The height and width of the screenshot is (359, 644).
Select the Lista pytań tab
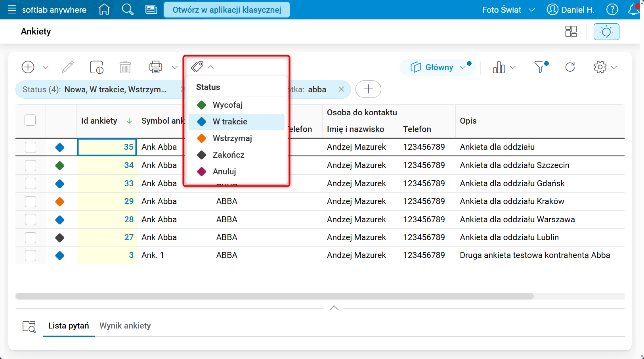tap(69, 326)
